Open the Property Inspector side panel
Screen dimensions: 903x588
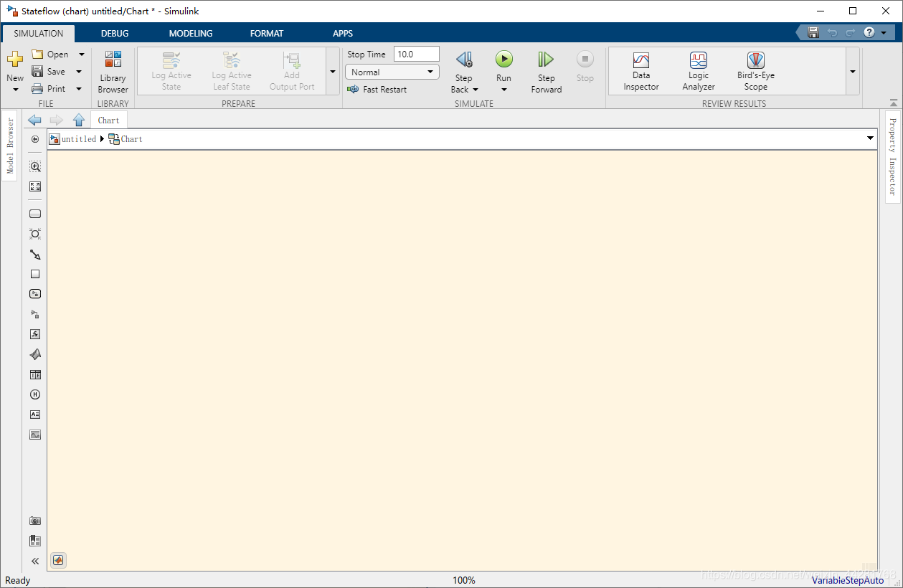(892, 156)
